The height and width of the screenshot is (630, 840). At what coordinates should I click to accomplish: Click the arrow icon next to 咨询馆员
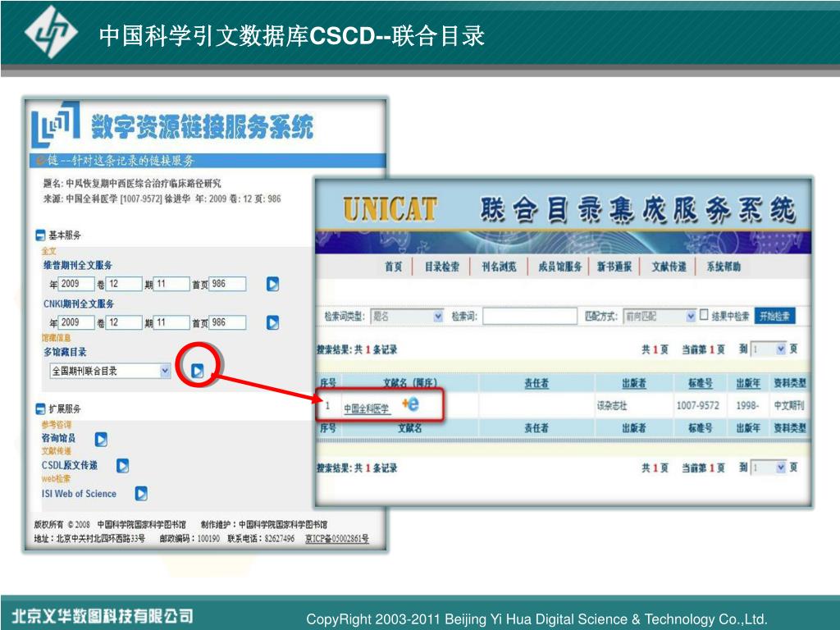(101, 440)
